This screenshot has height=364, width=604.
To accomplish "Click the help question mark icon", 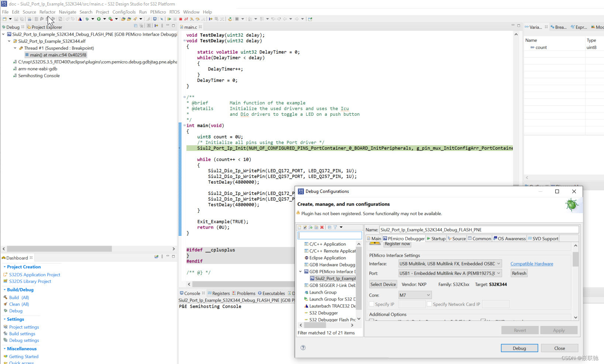I will click(303, 347).
